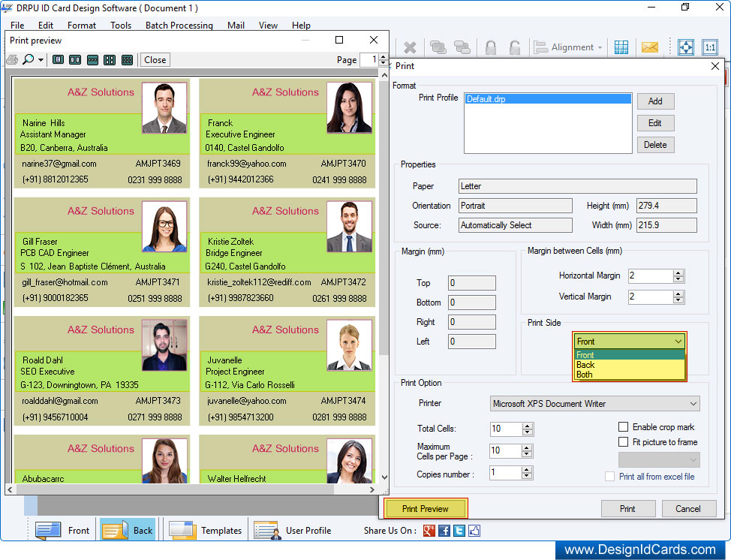This screenshot has width=731, height=560.
Task: Click the preview horizontal scrollbar
Action: 191,489
